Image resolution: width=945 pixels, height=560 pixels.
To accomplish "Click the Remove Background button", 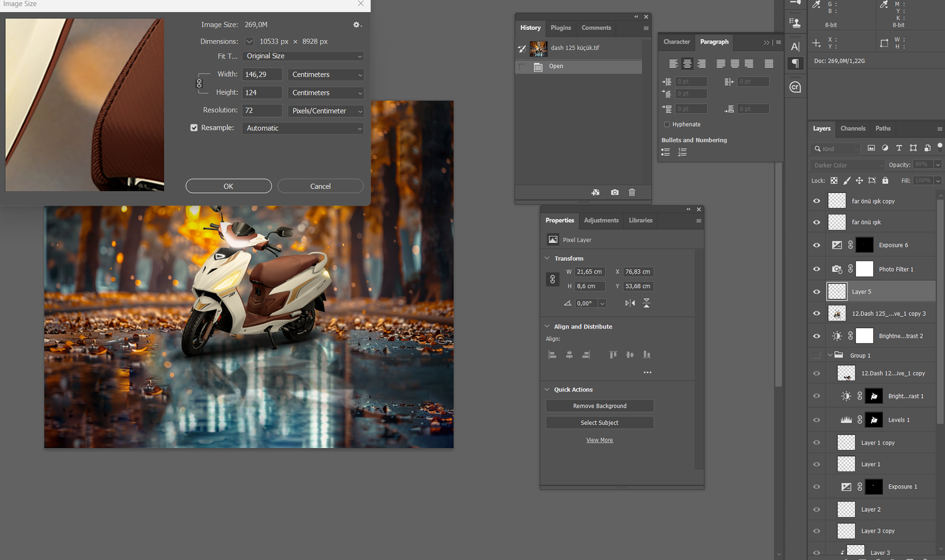I will pyautogui.click(x=599, y=406).
